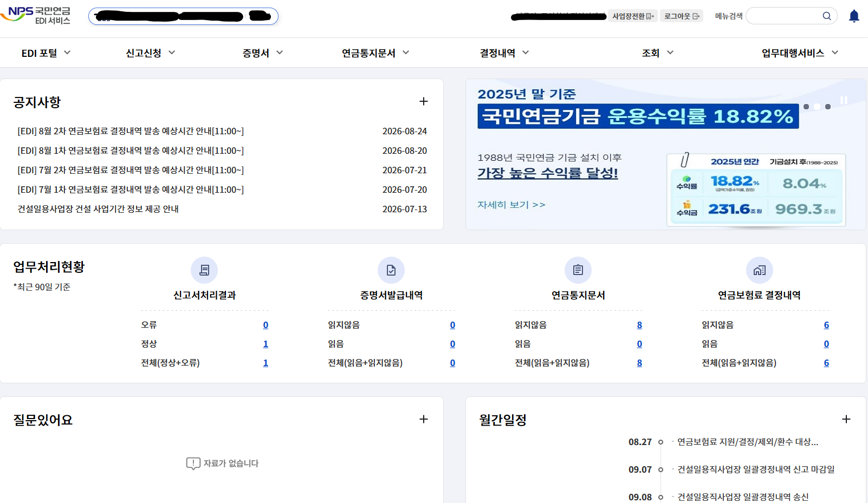Show the first banner slide dot
The width and height of the screenshot is (868, 503).
806,107
